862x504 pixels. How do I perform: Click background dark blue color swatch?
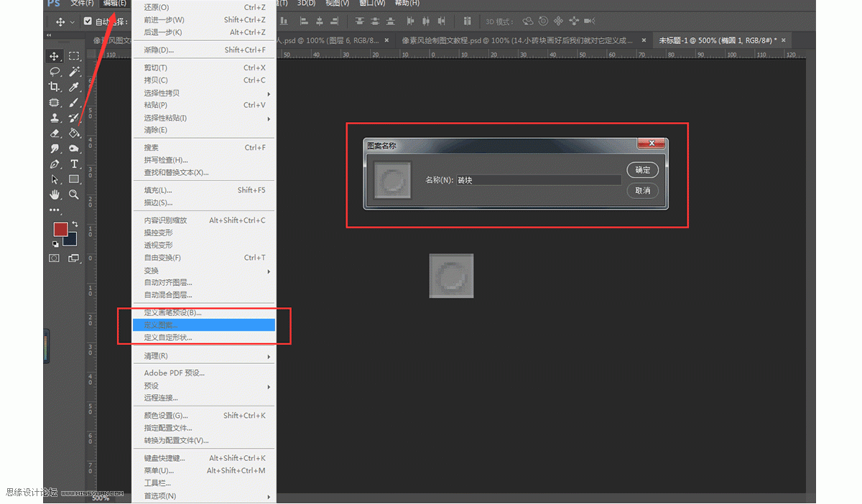tap(71, 239)
